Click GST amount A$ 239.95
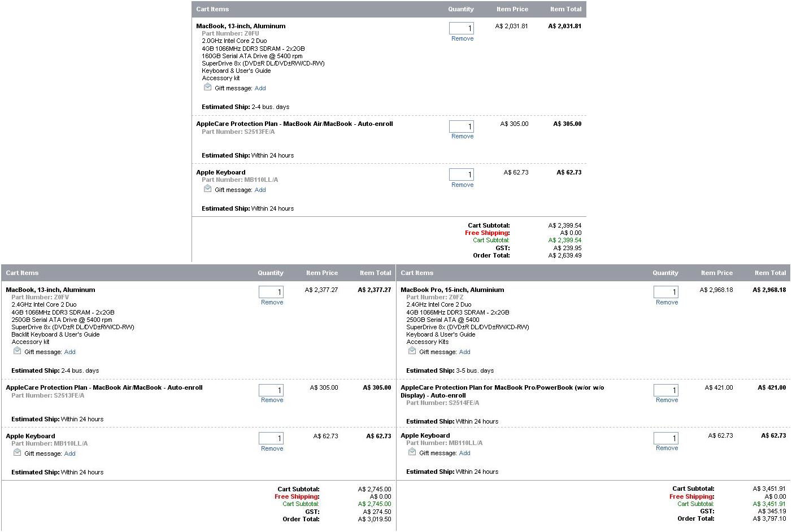This screenshot has width=792, height=532. click(x=567, y=248)
